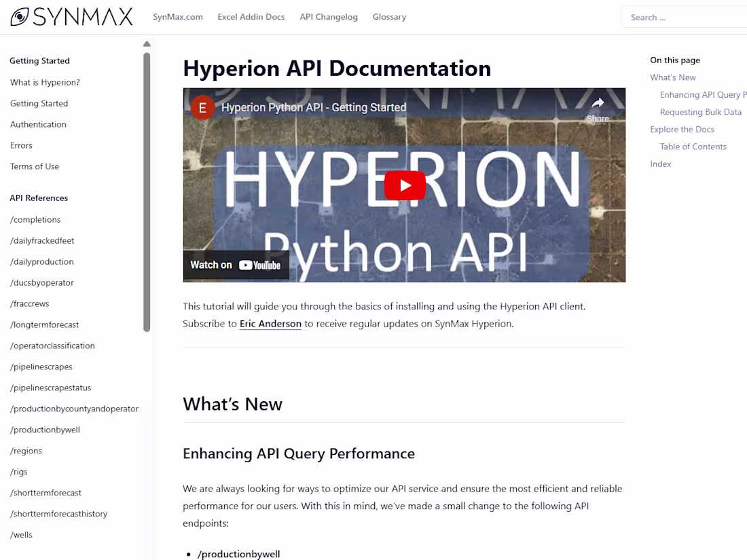
Task: Switch to the Glossary section
Action: (x=389, y=17)
